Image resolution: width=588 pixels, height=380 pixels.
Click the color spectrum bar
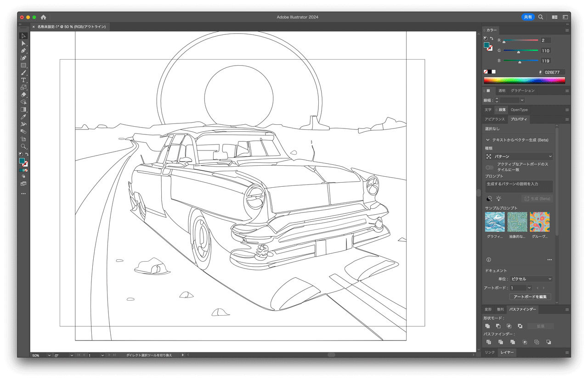524,81
